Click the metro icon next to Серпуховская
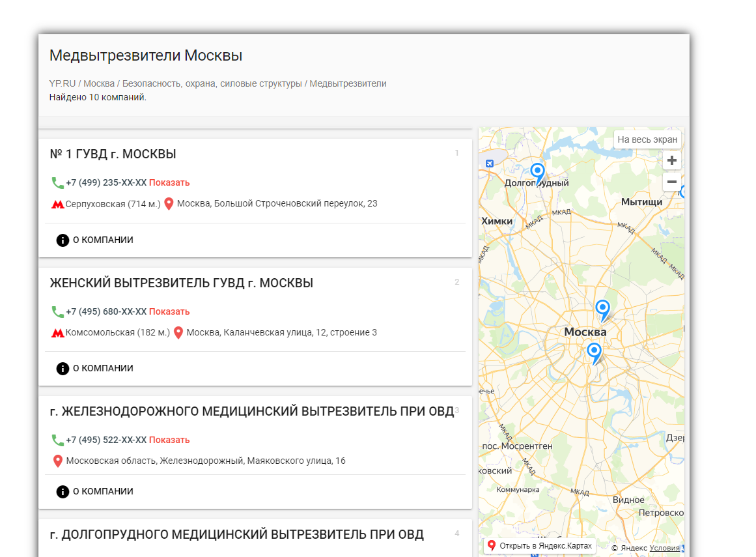The height and width of the screenshot is (557, 756). 57,204
